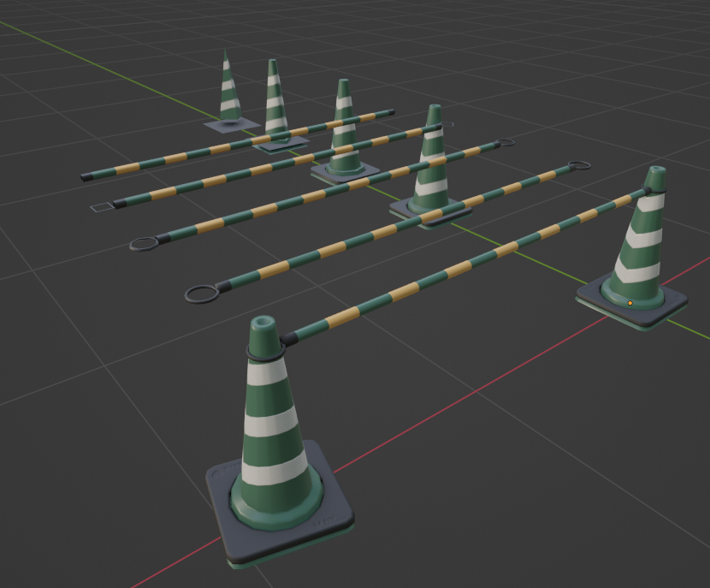This screenshot has height=588, width=710.
Task: Click the small ring on third bar's right end
Action: 506,142
